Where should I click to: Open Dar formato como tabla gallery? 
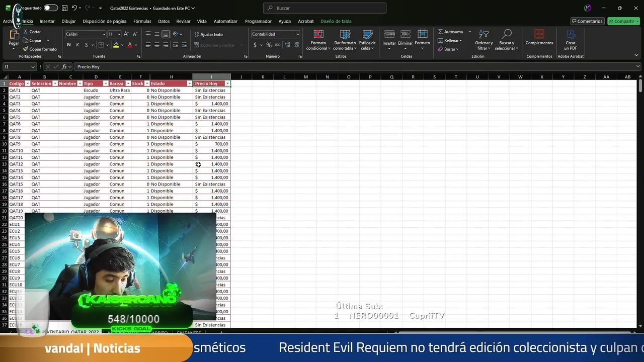345,40
